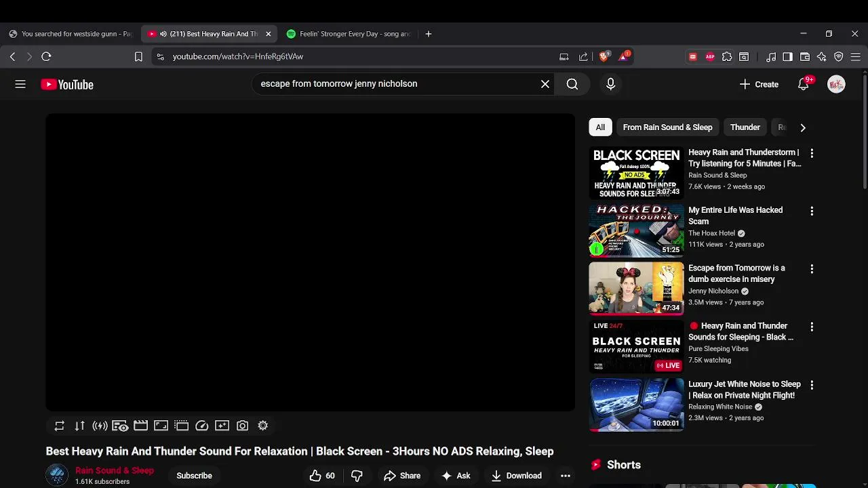Image resolution: width=868 pixels, height=488 pixels.
Task: Click the up-down arrows reverse icon
Action: [x=80, y=426]
